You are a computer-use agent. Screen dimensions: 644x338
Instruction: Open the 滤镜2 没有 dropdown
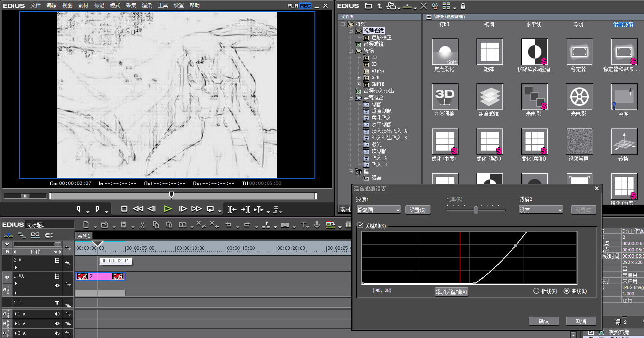point(541,210)
